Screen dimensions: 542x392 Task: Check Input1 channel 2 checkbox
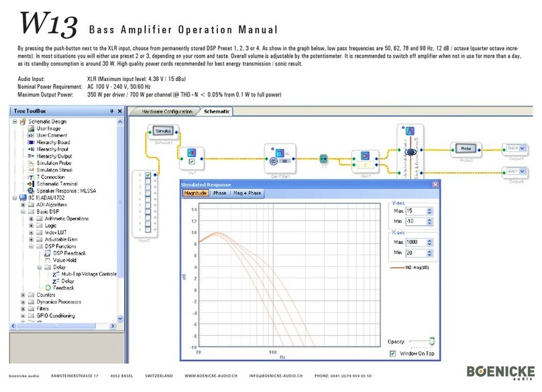[x=148, y=187]
